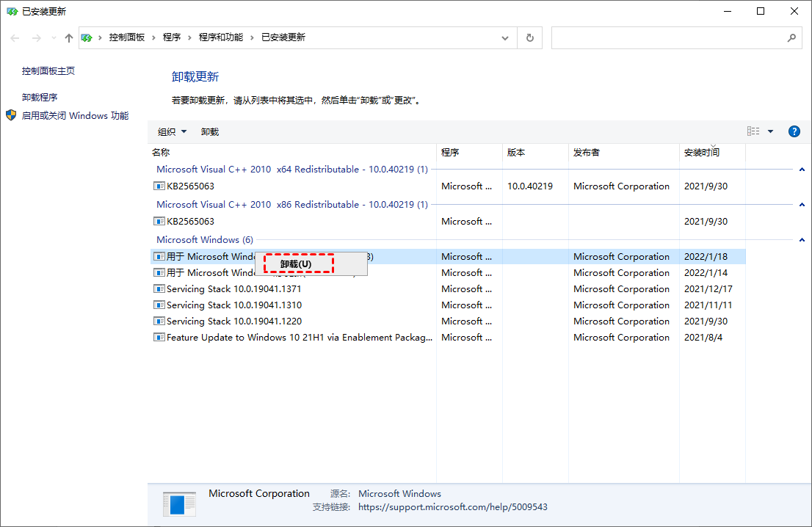The width and height of the screenshot is (812, 527).
Task: Select the update installed 2022/1/14
Action: (448, 272)
